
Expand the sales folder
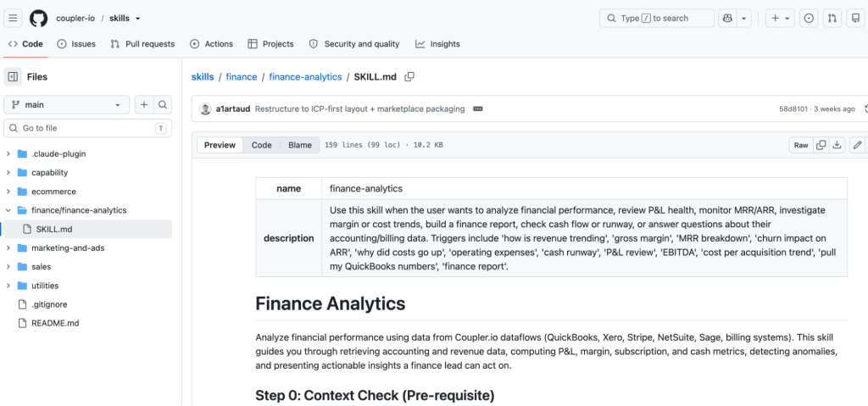[x=8, y=267]
